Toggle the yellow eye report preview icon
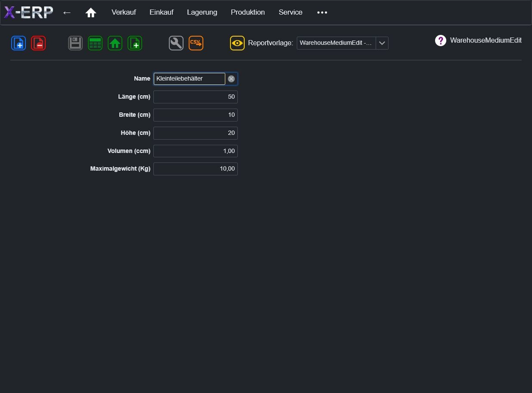 pyautogui.click(x=237, y=43)
